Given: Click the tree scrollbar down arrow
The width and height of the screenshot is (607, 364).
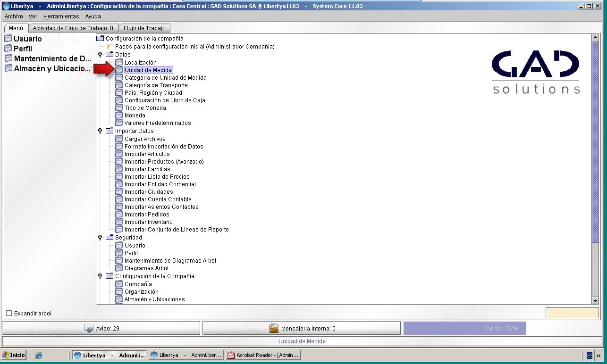Looking at the screenshot, I should 595,300.
